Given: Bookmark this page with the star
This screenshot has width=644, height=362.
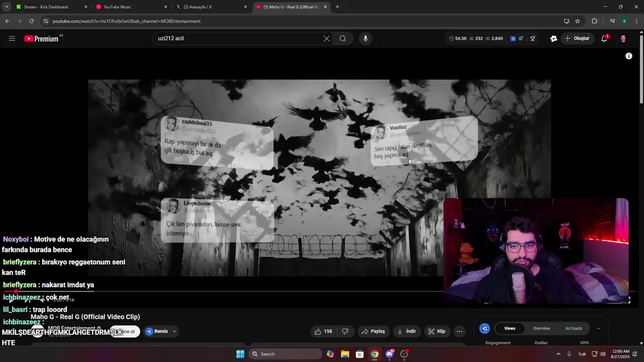Looking at the screenshot, I should 578,21.
